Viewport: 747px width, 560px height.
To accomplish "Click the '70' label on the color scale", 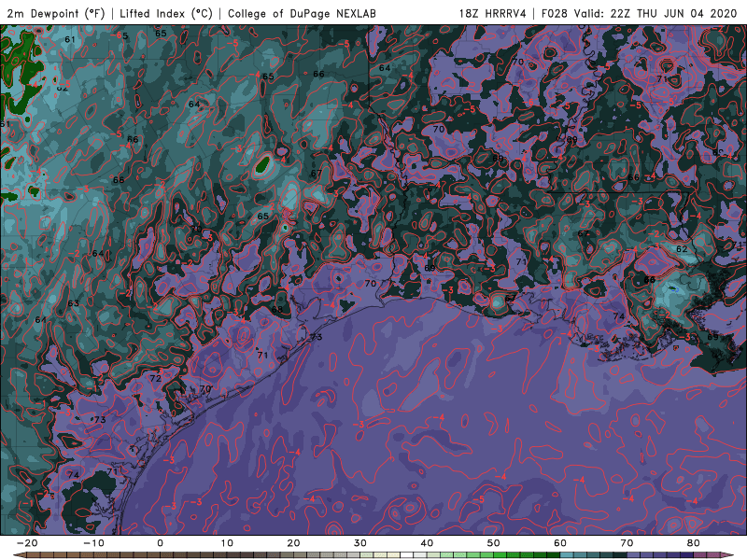I will pyautogui.click(x=627, y=543).
